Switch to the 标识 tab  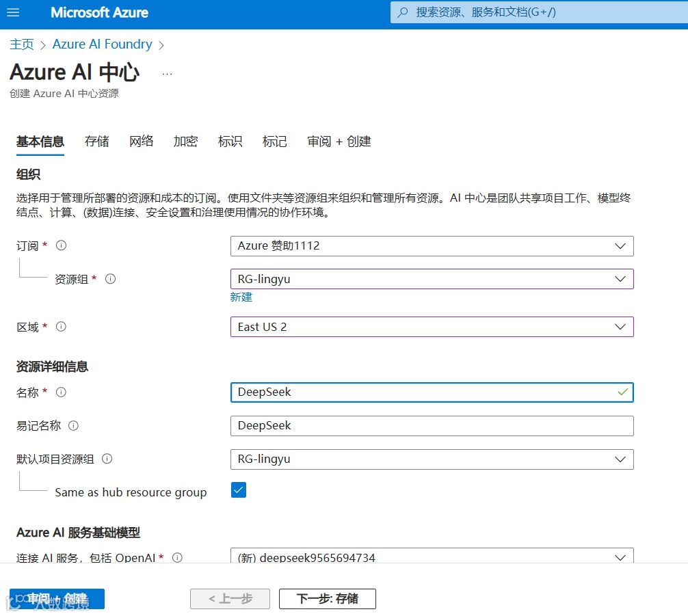point(230,142)
